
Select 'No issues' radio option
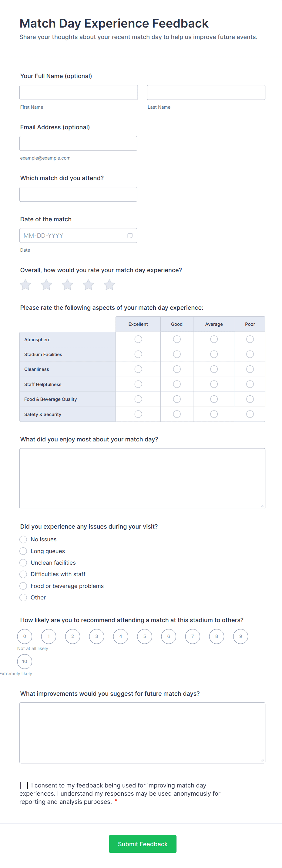point(23,540)
